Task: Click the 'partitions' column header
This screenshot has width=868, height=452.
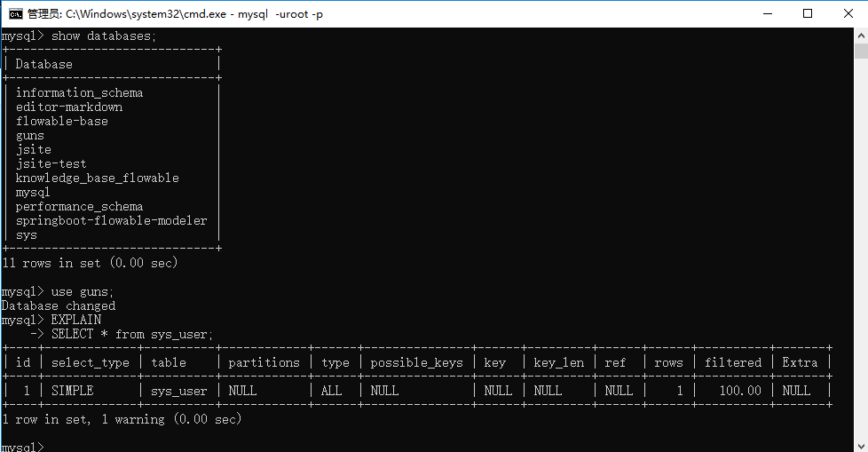Action: pos(264,362)
